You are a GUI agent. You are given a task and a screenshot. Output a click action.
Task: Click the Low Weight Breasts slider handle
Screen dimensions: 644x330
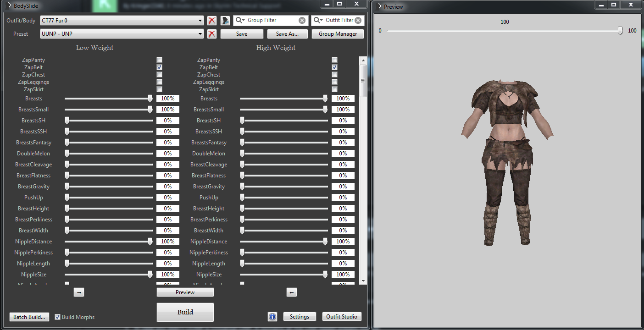(x=150, y=99)
